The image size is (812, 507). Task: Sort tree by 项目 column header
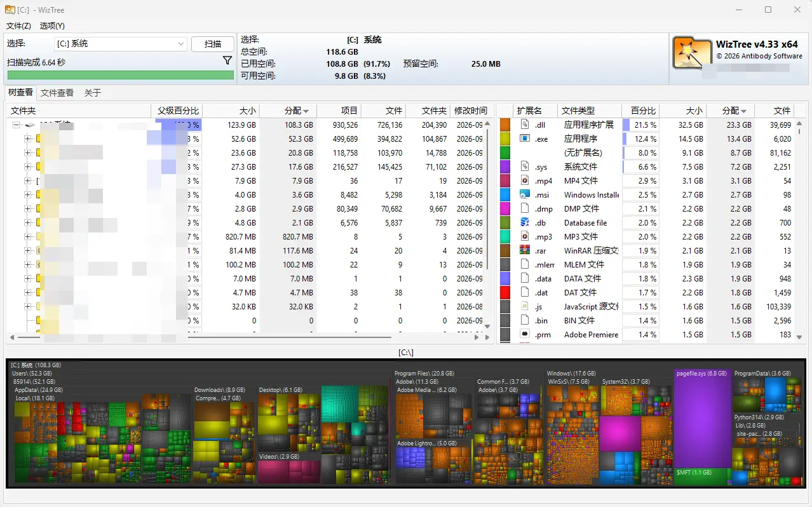tap(339, 111)
